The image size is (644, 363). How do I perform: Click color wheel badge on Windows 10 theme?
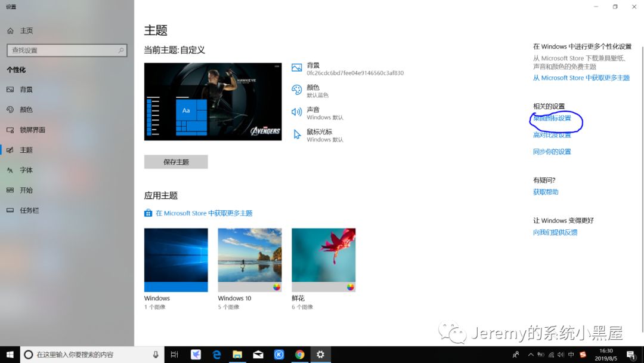[277, 287]
